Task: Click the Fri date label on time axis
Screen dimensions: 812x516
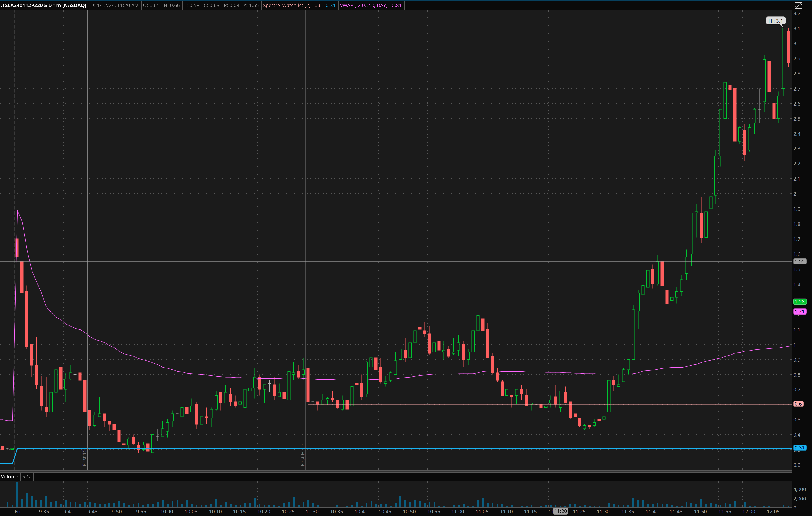Action: point(17,512)
